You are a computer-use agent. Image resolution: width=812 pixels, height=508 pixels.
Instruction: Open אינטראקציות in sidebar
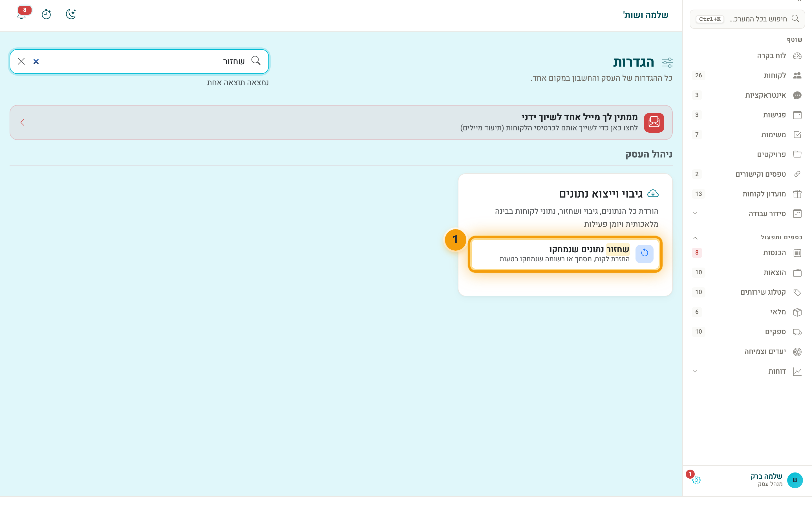tap(747, 95)
